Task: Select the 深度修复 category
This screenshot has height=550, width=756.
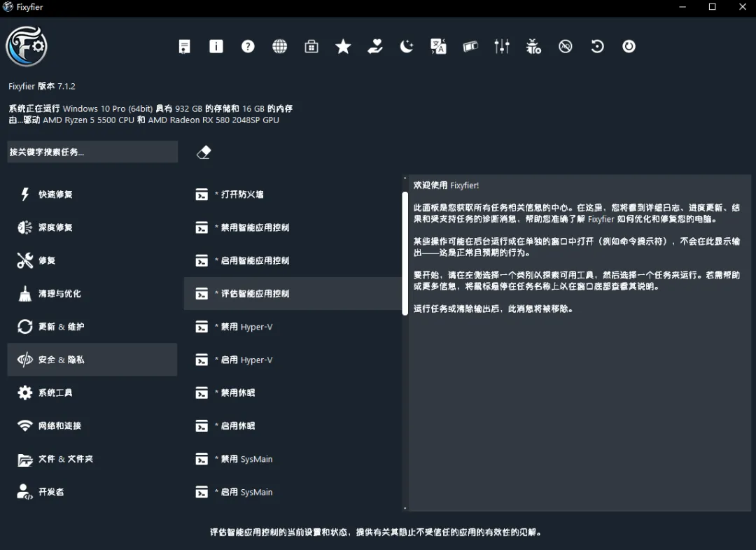Action: pyautogui.click(x=92, y=227)
